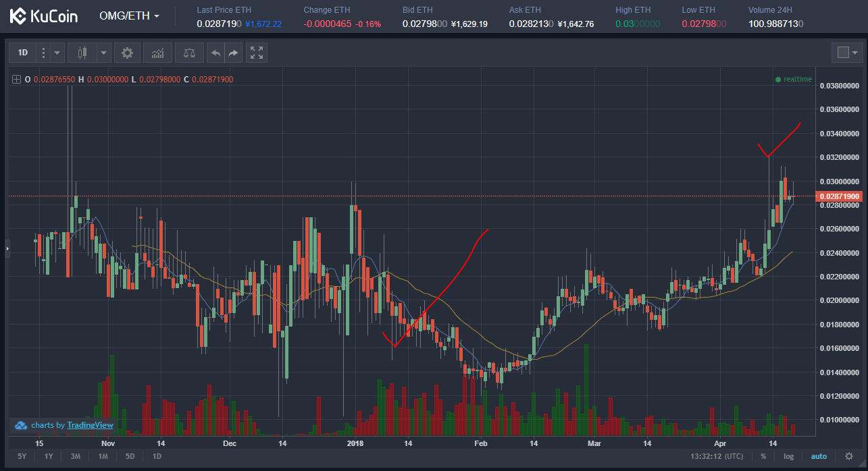Viewport: 868px width, 471px height.
Task: Click the 1D interval button
Action: point(22,53)
